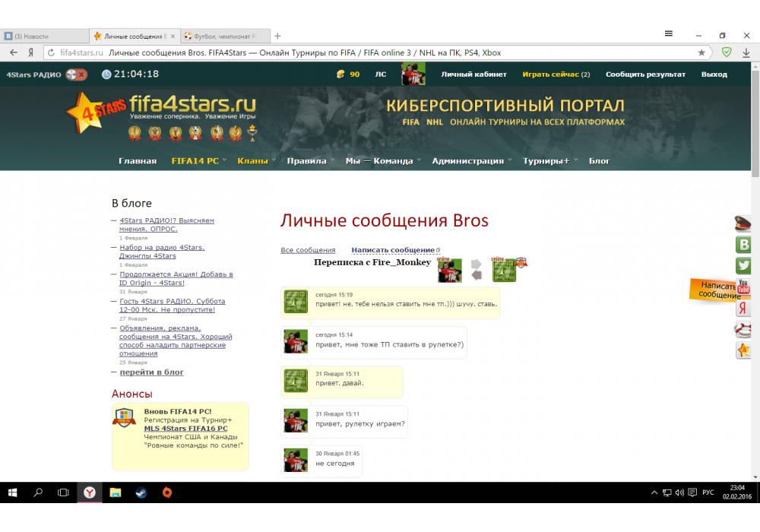The height and width of the screenshot is (532, 760).
Task: Click avatar next to сегодня 15:14 message
Action: tap(296, 341)
